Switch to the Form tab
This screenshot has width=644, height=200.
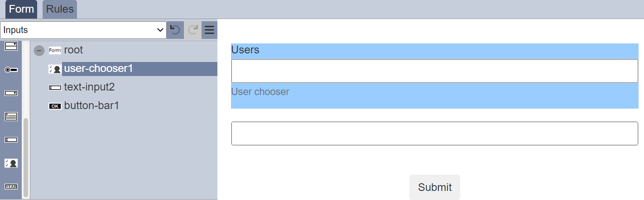pyautogui.click(x=21, y=10)
